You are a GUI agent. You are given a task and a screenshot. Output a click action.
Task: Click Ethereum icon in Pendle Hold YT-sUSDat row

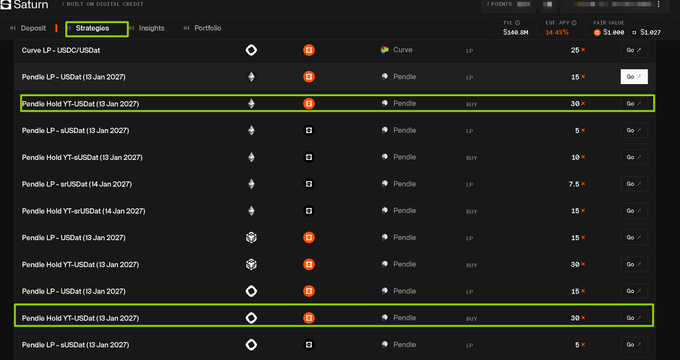click(x=251, y=157)
